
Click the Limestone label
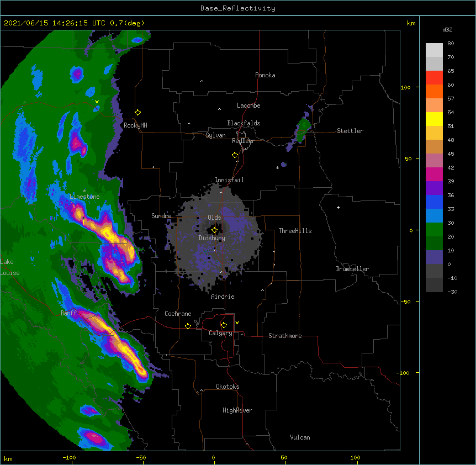(84, 197)
